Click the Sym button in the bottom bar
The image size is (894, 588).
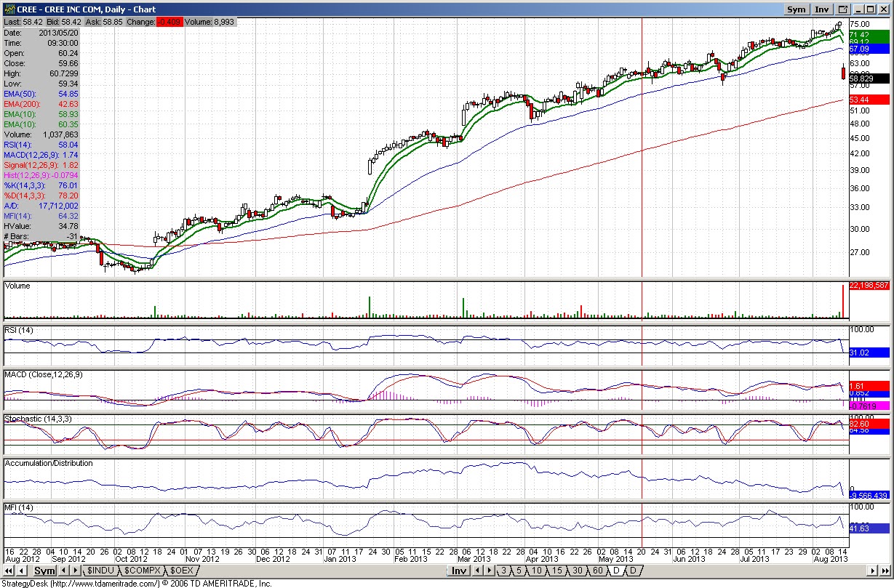click(x=44, y=571)
